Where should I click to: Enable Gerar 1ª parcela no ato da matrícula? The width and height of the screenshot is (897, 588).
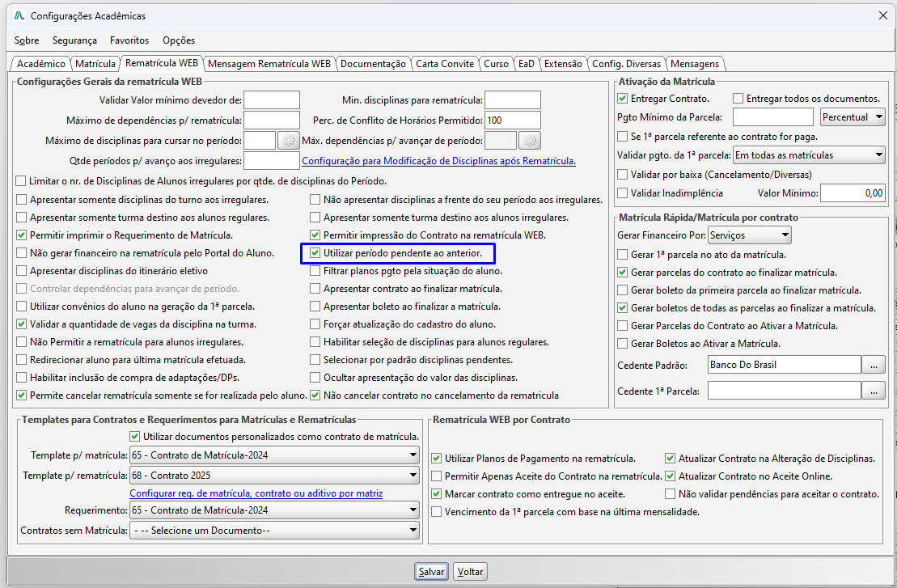(623, 255)
